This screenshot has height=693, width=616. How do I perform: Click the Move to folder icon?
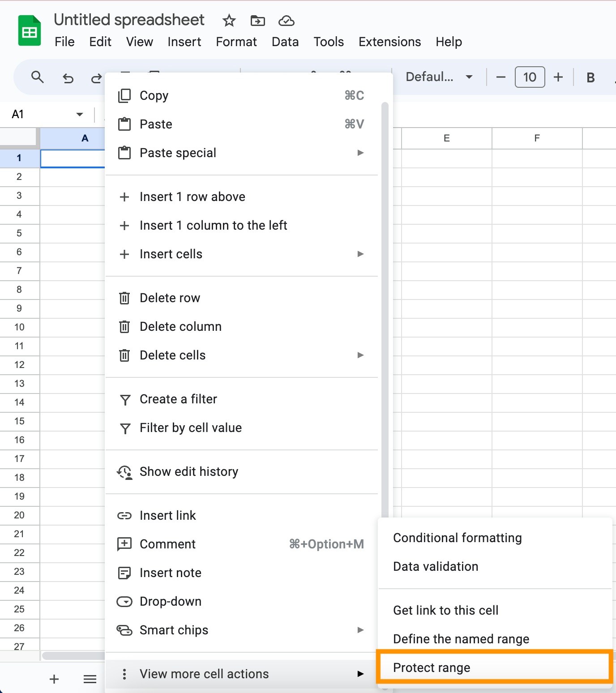[257, 21]
